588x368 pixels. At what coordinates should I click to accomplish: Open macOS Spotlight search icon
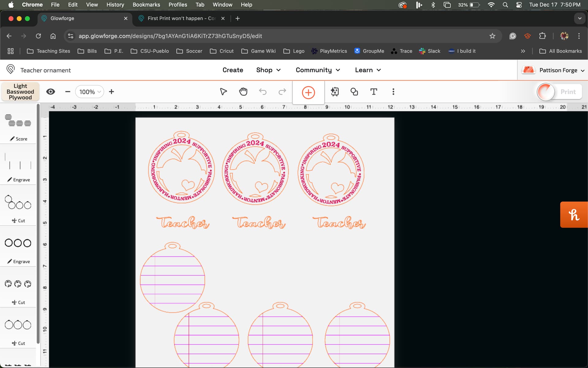pyautogui.click(x=505, y=5)
